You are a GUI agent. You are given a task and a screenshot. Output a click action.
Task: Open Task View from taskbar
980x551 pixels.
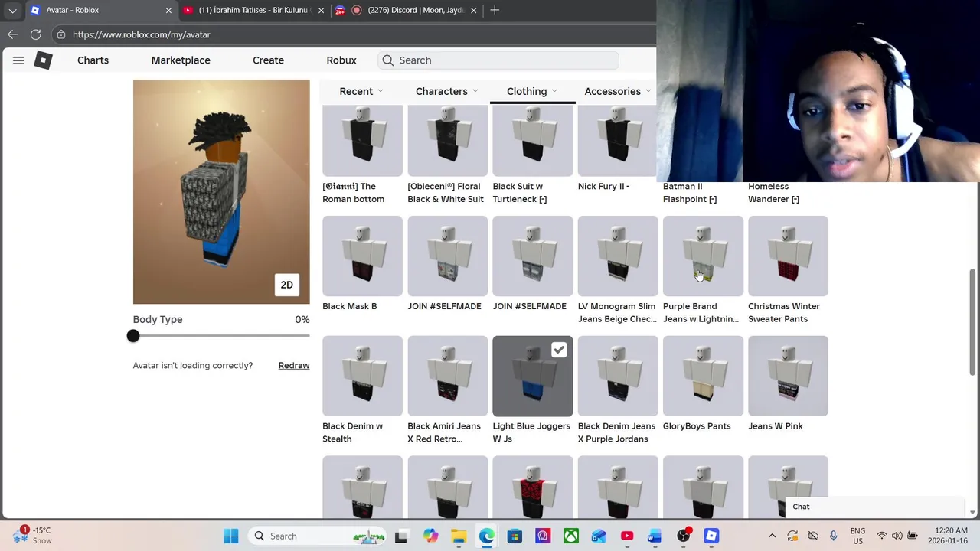400,536
